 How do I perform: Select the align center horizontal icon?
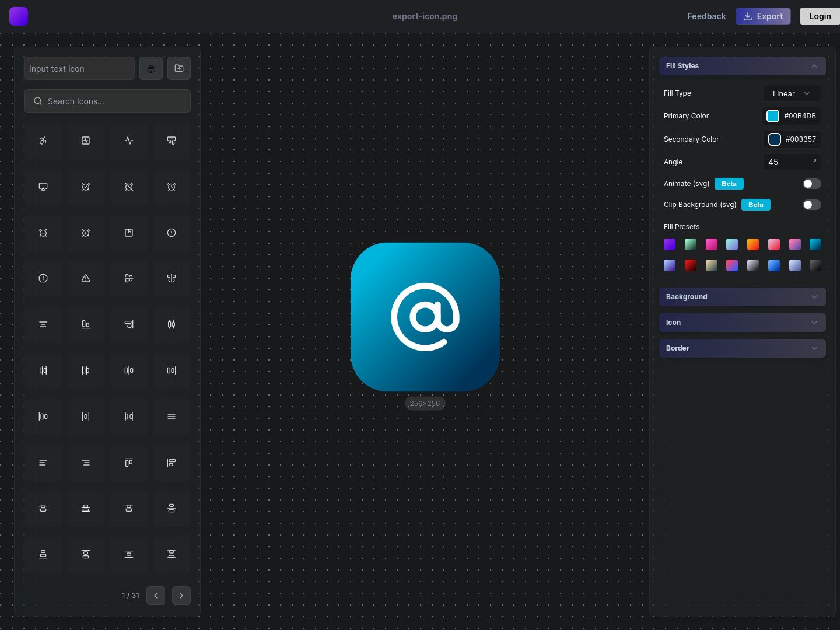coord(129,278)
